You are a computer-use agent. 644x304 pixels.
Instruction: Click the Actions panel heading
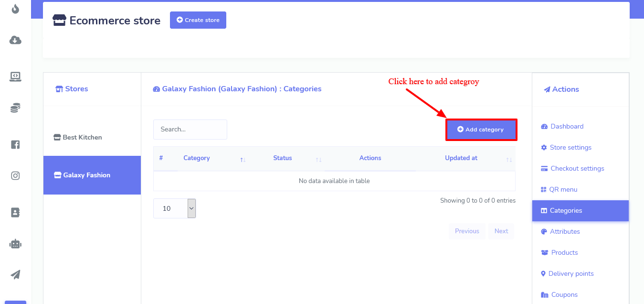(x=561, y=89)
